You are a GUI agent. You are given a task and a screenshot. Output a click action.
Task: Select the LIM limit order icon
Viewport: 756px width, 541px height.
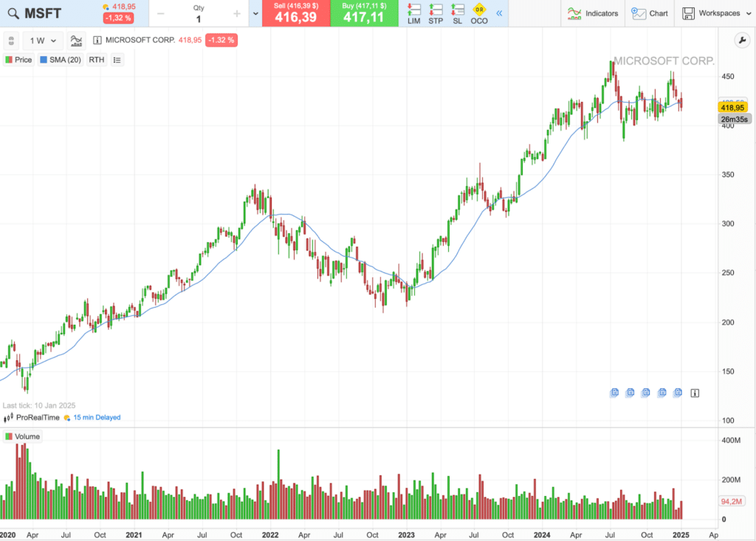click(413, 13)
